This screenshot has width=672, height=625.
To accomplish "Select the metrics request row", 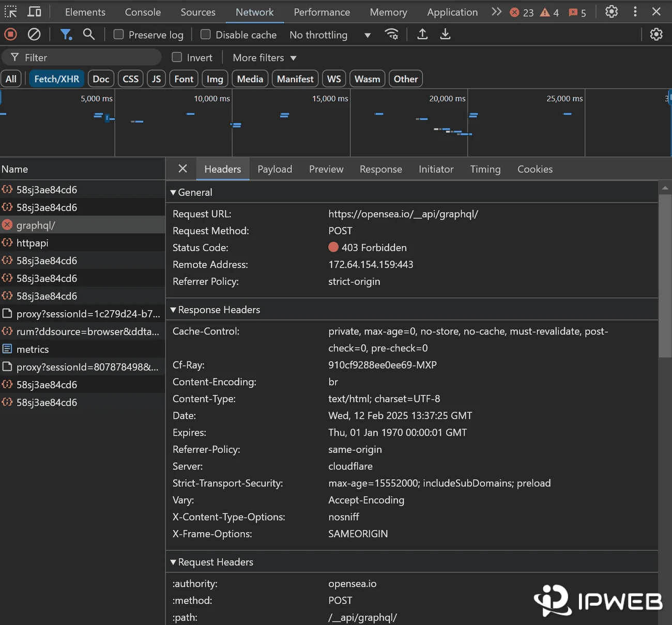I will tap(83, 349).
